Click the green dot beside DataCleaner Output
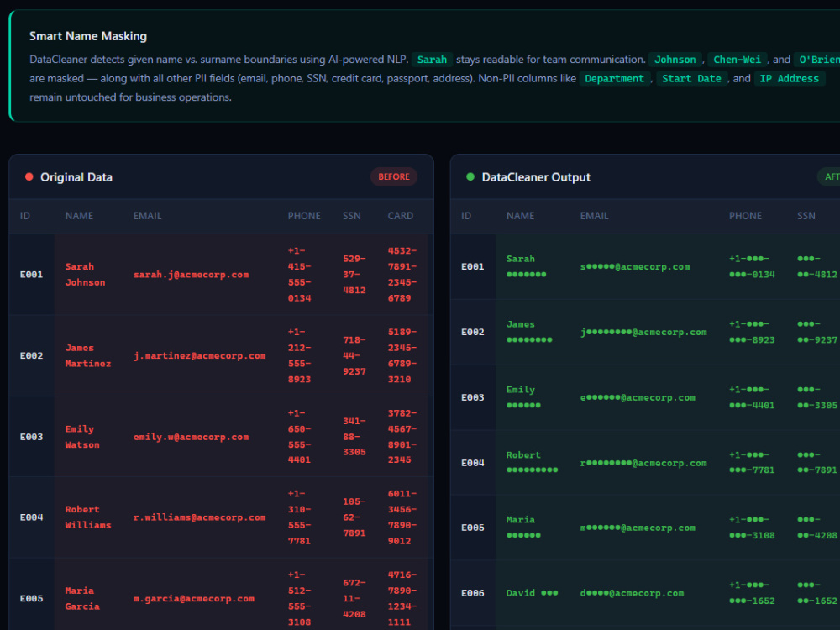Screen dimensions: 840x630 click(x=470, y=176)
